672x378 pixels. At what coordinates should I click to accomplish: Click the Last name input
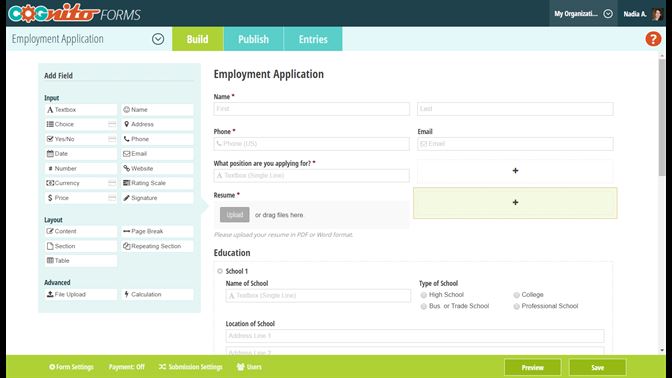[515, 109]
